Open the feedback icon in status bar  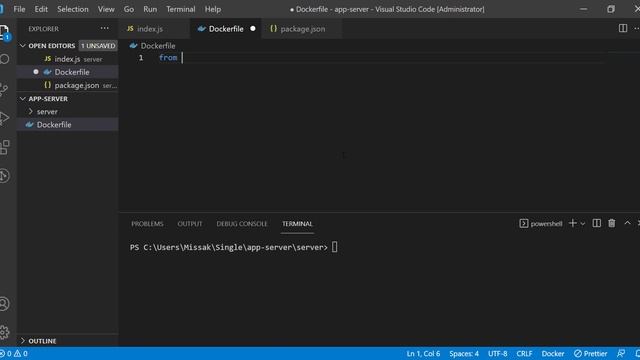(x=621, y=353)
